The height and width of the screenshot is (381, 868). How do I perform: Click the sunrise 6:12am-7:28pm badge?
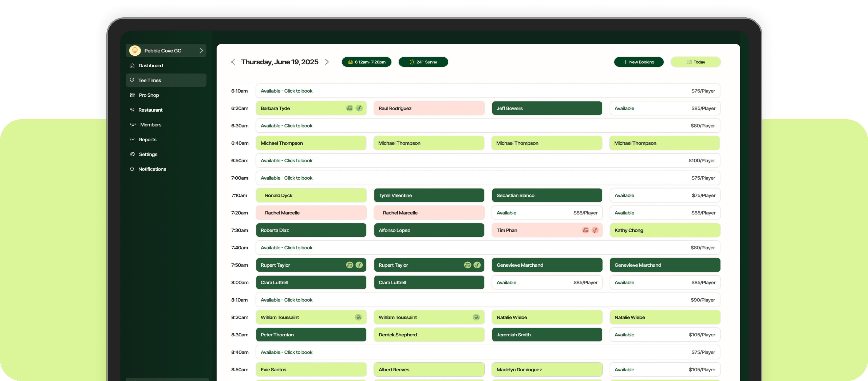[x=366, y=62]
